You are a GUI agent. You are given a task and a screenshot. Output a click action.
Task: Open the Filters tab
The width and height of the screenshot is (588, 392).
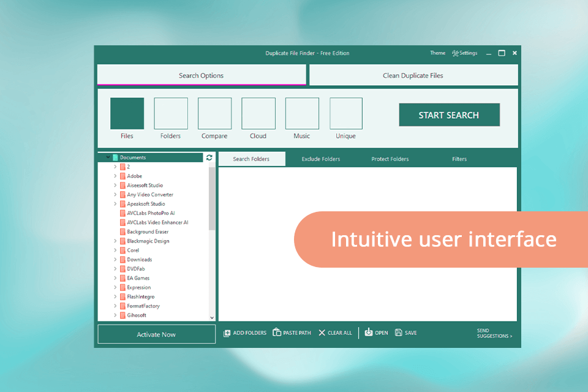[x=459, y=159]
